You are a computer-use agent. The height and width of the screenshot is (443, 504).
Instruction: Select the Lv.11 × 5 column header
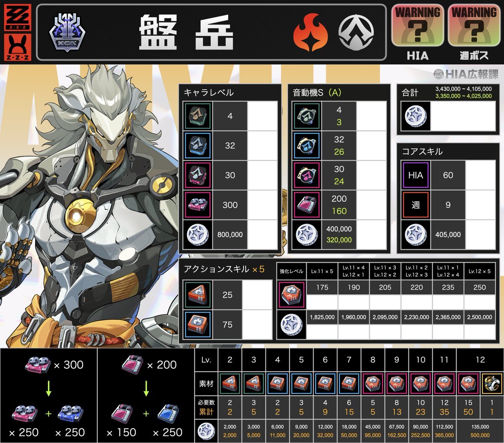click(322, 272)
